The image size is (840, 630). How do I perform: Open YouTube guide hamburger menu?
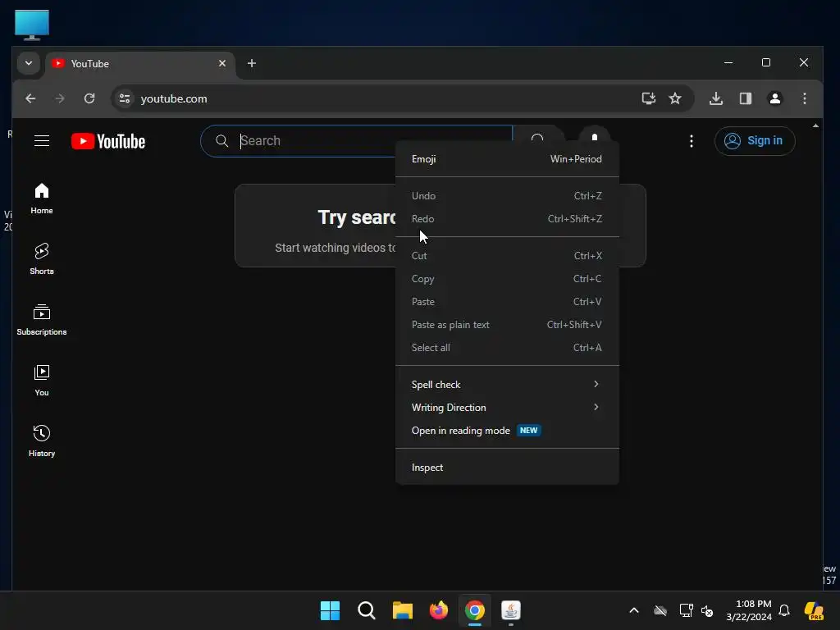click(42, 141)
